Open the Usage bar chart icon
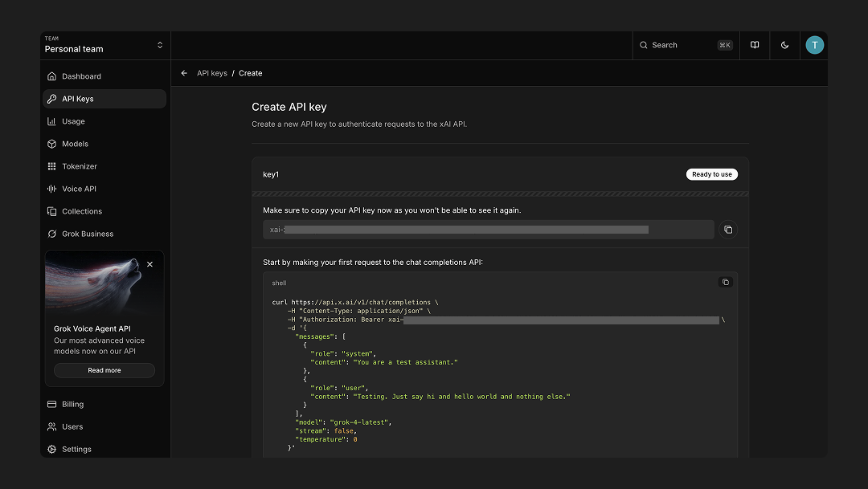 (52, 121)
